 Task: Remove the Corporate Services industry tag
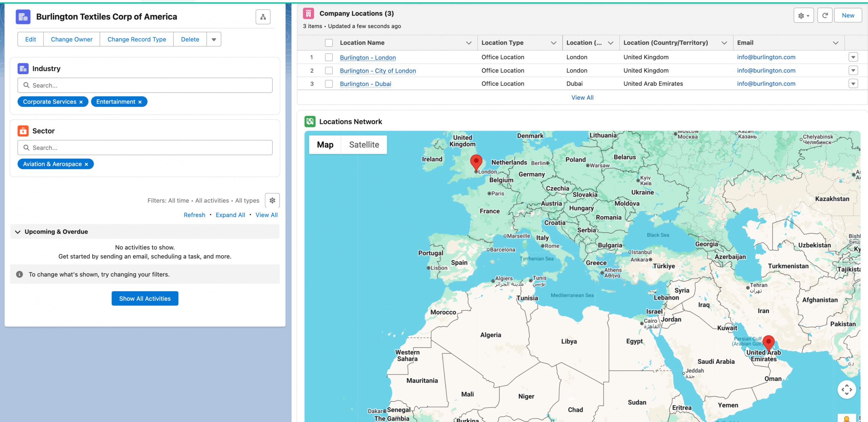(x=81, y=102)
